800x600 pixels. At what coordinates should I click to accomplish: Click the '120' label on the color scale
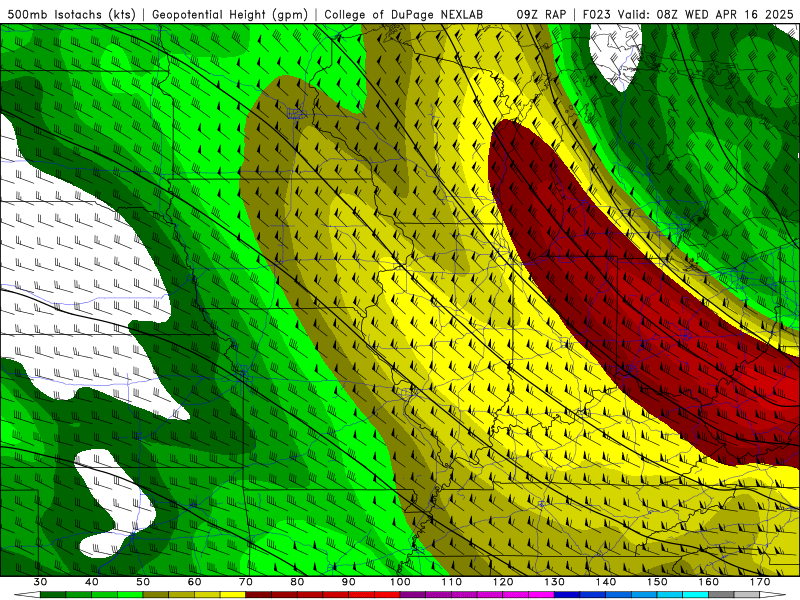[503, 582]
